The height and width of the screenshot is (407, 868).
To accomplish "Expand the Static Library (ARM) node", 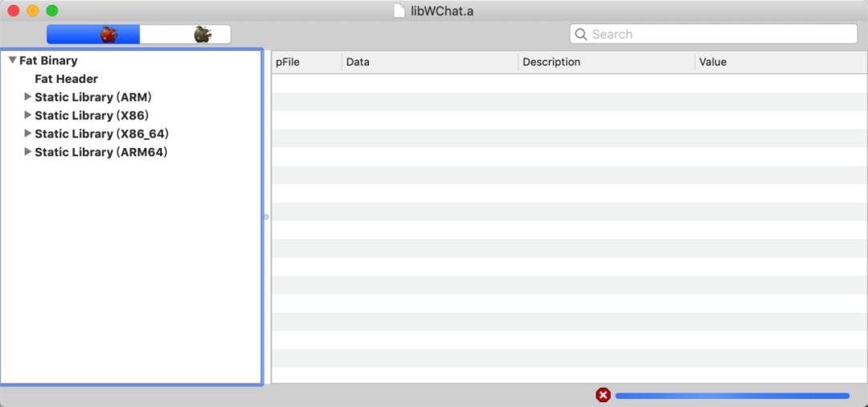I will click(27, 97).
